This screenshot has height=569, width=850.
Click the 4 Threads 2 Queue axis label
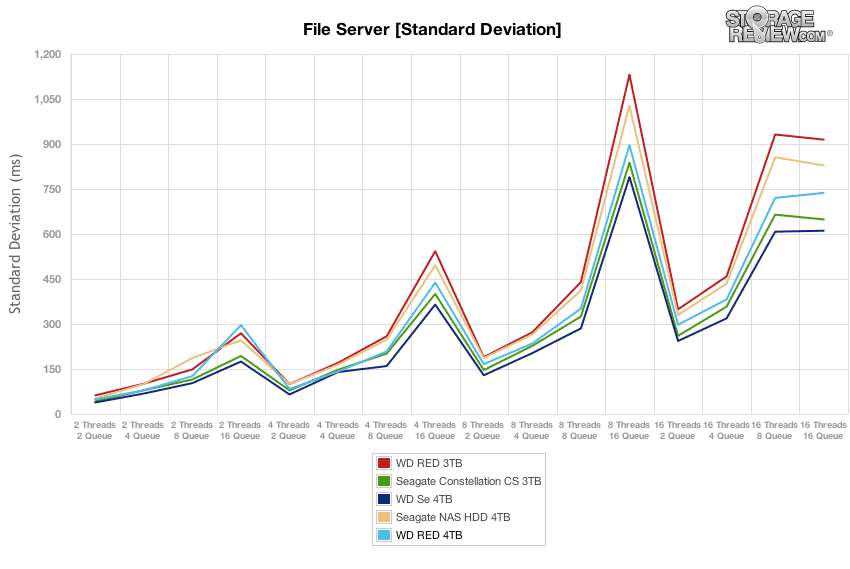tap(288, 430)
